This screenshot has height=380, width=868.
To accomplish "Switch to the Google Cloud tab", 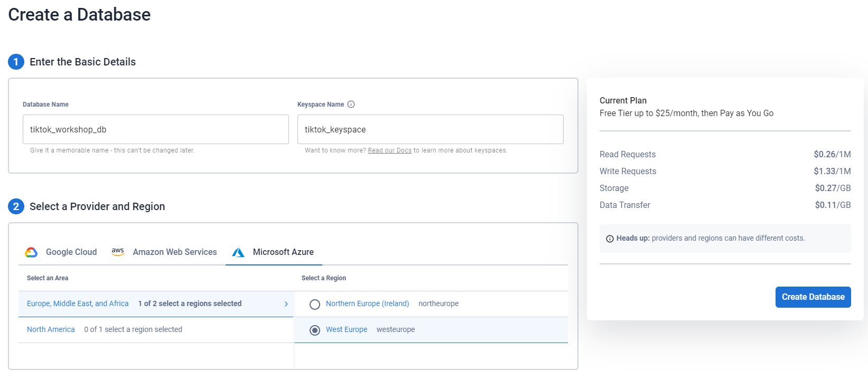I will point(71,252).
